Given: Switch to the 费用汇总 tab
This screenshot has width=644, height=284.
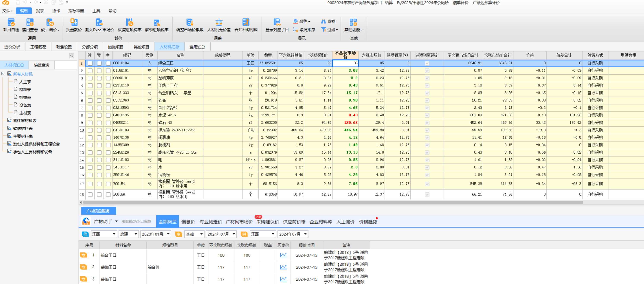Looking at the screenshot, I should click(197, 47).
